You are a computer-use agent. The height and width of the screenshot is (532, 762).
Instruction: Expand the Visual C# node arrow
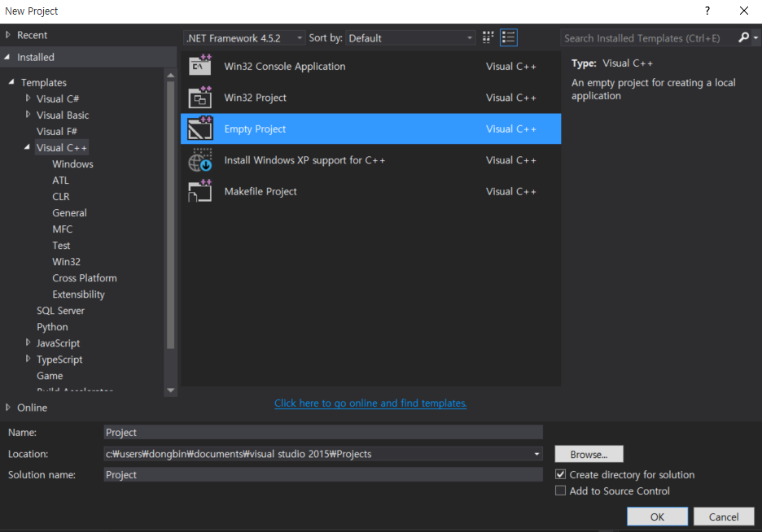[x=28, y=98]
